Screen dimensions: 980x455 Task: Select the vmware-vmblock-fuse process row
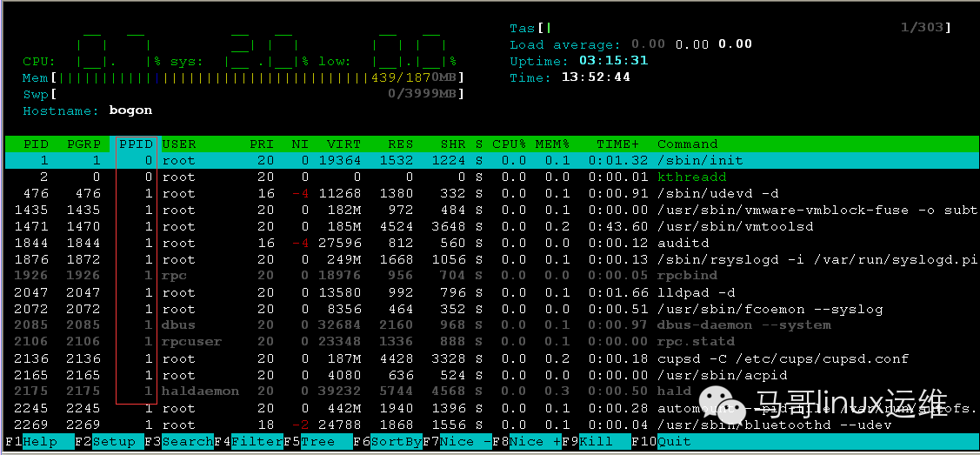[492, 210]
